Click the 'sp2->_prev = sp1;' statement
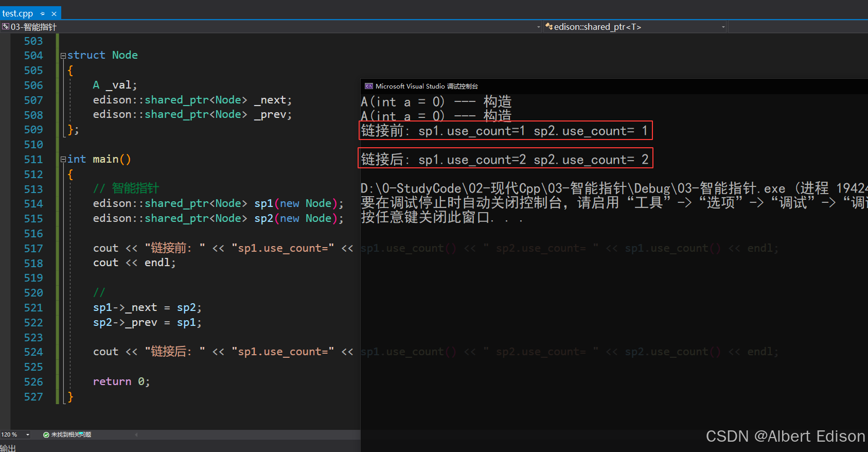The image size is (868, 452). (x=147, y=323)
